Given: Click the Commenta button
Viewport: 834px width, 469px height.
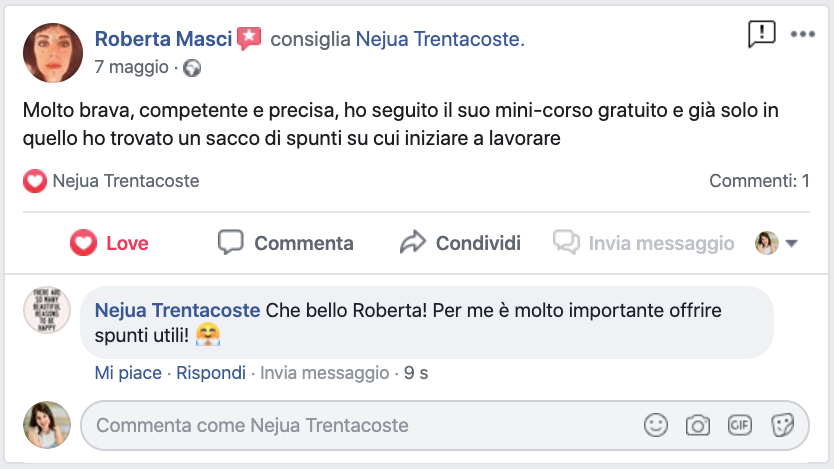Looking at the screenshot, I should (x=286, y=243).
